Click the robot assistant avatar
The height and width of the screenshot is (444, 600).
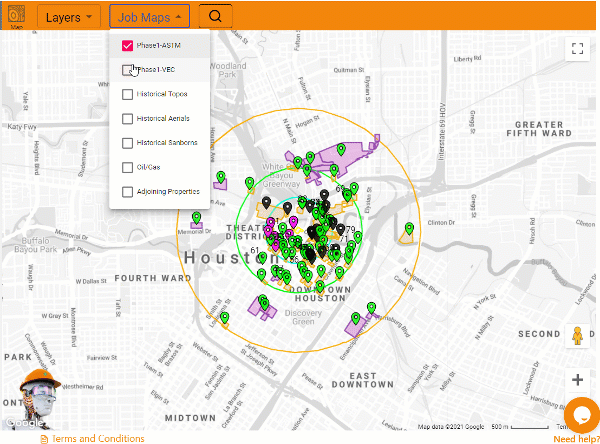coord(39,398)
